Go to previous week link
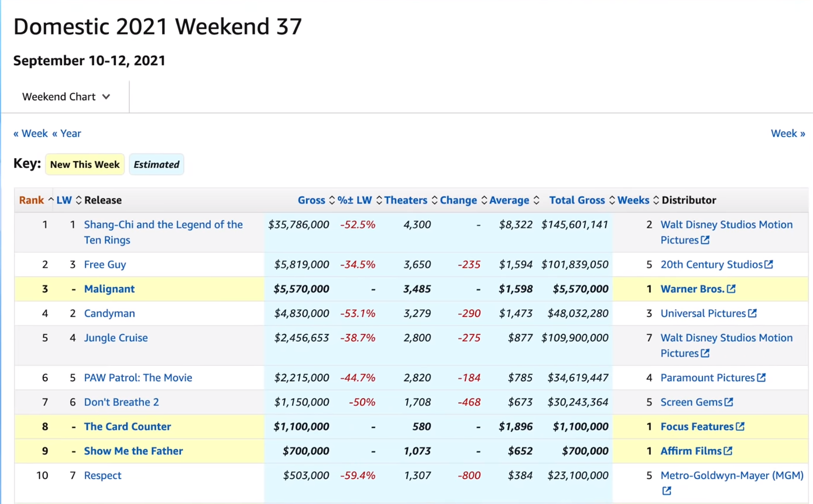The width and height of the screenshot is (813, 504). click(x=30, y=133)
